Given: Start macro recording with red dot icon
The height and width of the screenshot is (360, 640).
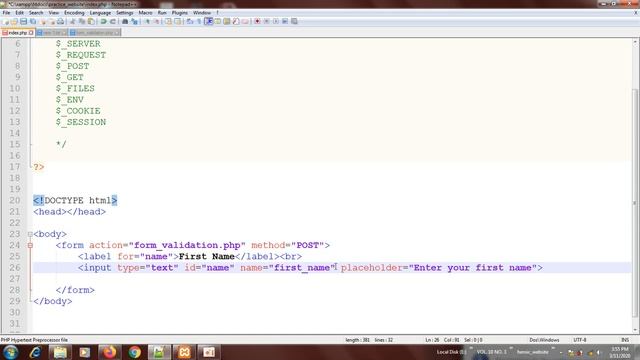Looking at the screenshot, I should tap(257, 21).
